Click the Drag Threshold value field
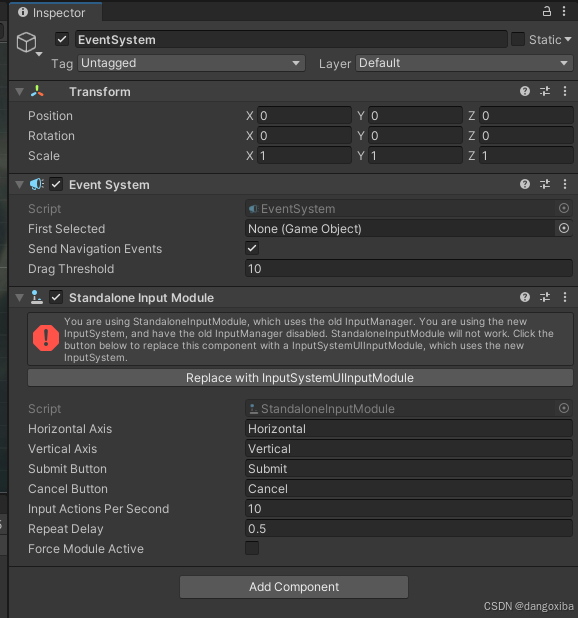 pyautogui.click(x=409, y=268)
